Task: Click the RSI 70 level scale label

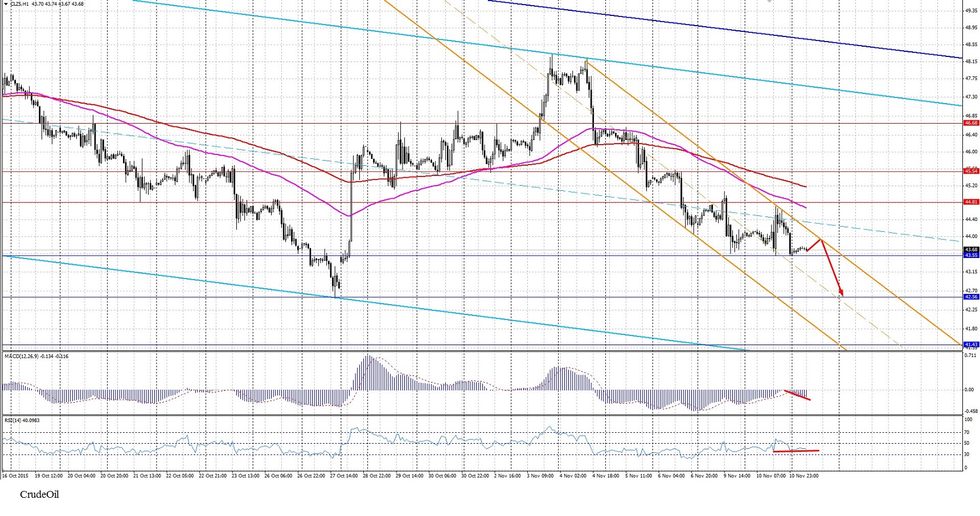Action: 966,432
